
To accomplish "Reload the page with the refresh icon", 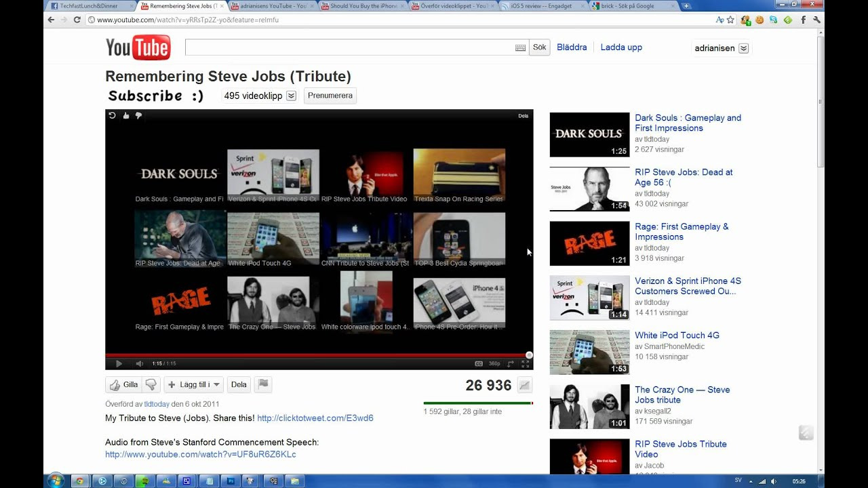I will pos(76,20).
